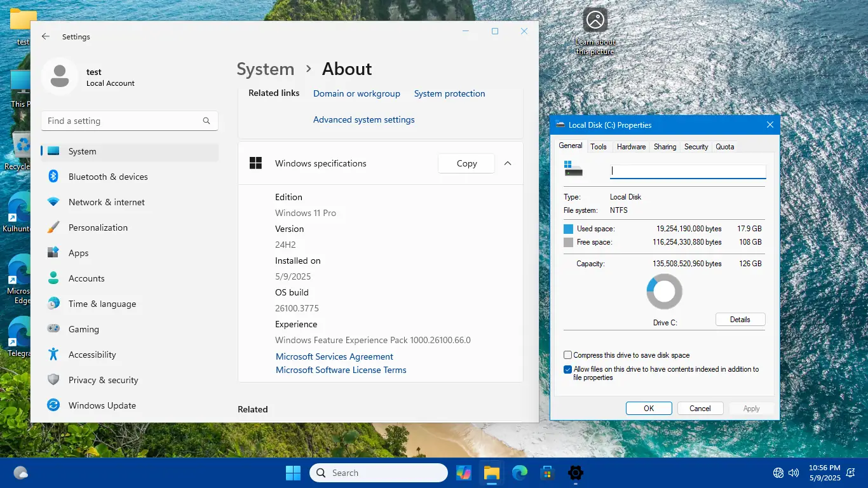Click the Bluetooth & devices sidebar icon
Screen dimensions: 868x488
(x=53, y=177)
